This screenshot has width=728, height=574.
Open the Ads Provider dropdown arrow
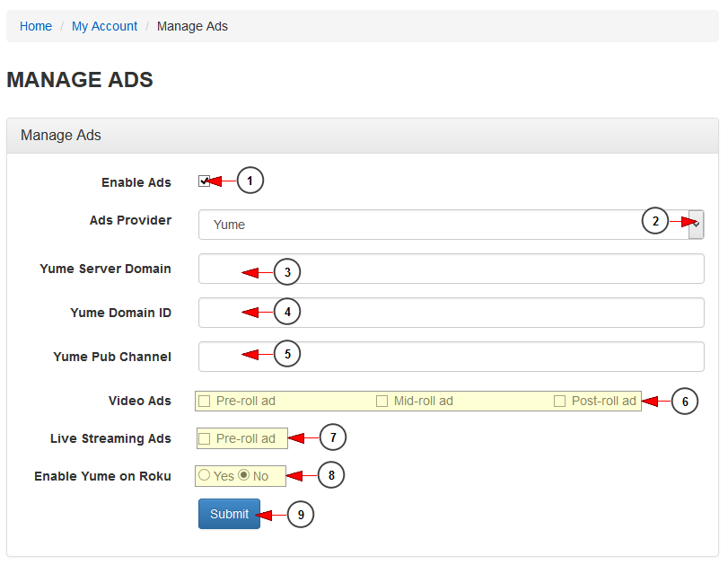[696, 225]
